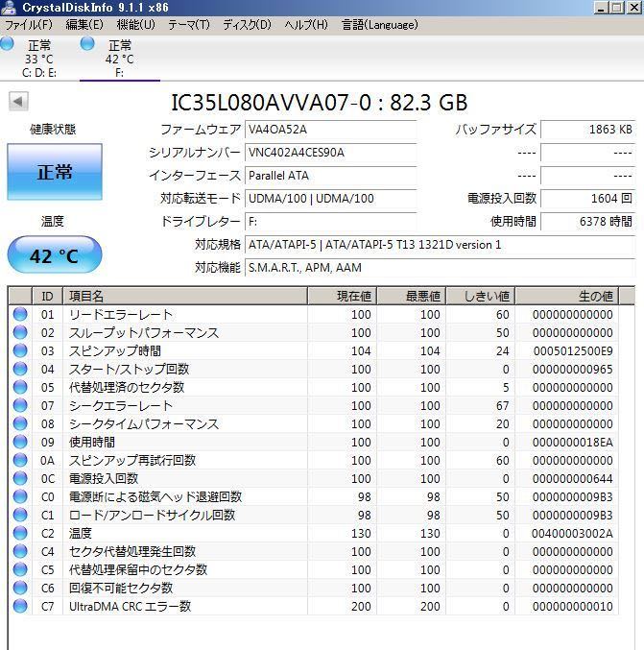Click the previous disk arrow button

[18, 101]
